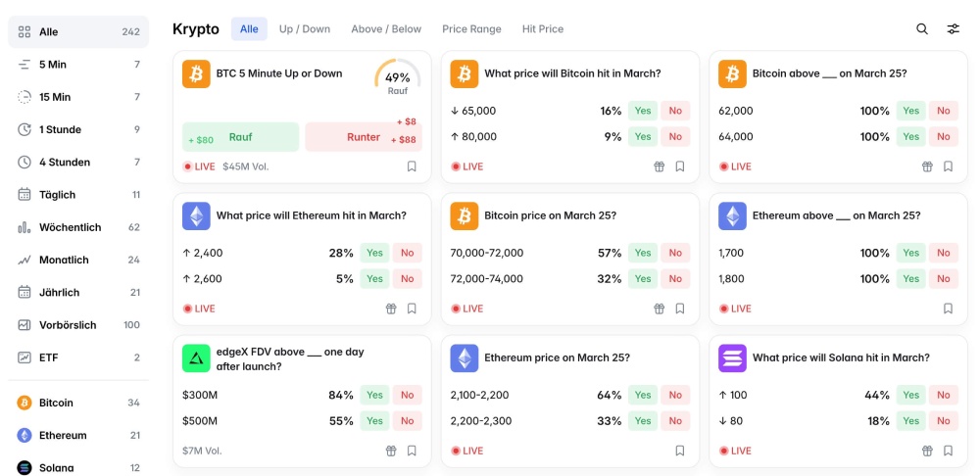Bookmark the BTC 5 Minute Up or Down market
The height and width of the screenshot is (476, 980).
412,167
